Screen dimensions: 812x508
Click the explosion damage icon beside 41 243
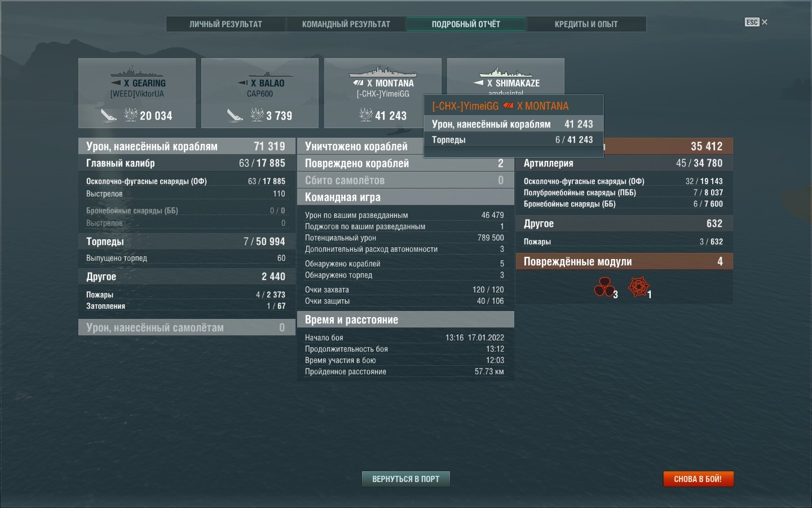click(x=365, y=115)
